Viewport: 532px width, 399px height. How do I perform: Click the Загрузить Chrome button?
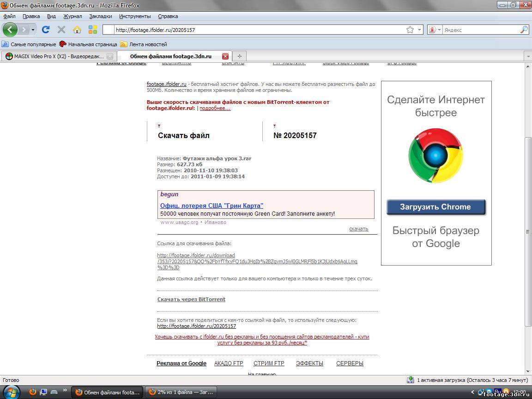point(436,207)
